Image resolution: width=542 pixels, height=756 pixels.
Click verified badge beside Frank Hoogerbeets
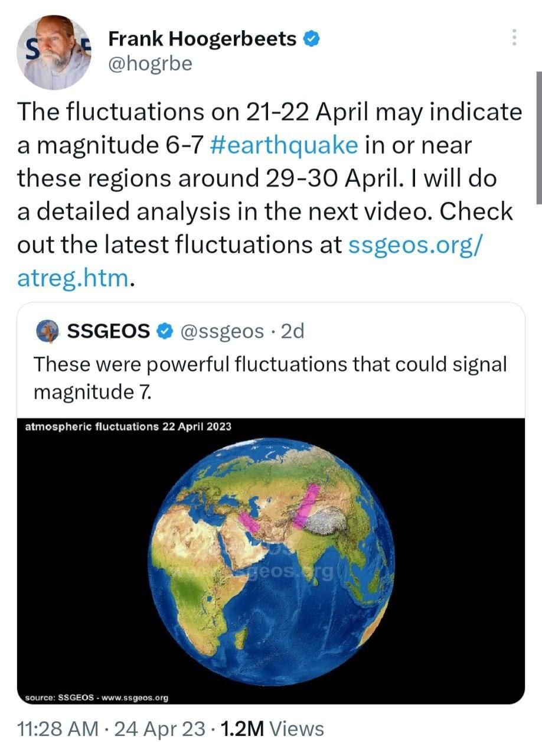[312, 39]
